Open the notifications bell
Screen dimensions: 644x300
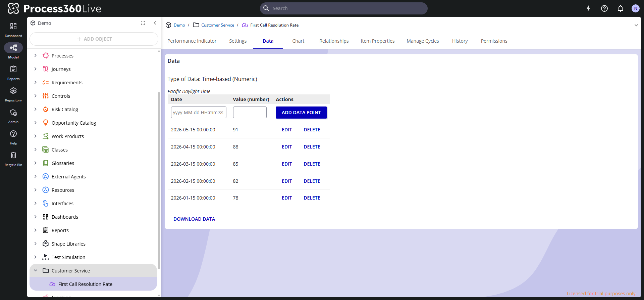coord(621,8)
